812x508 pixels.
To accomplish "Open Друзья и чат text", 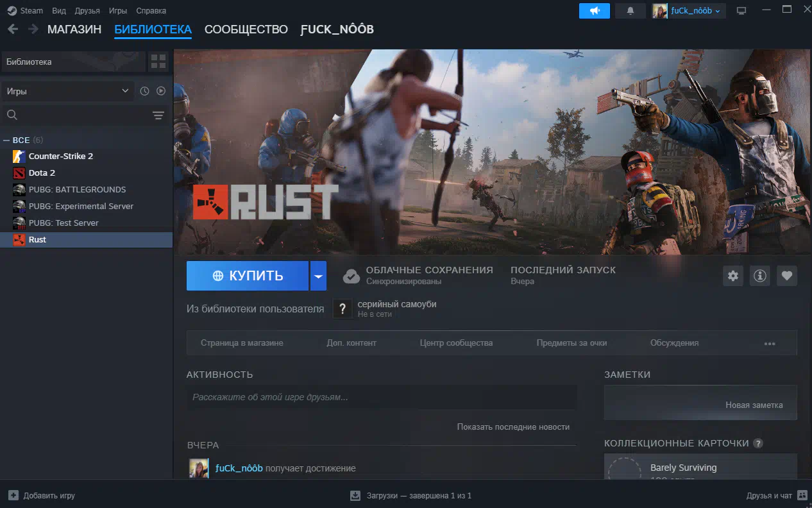I will 770,496.
